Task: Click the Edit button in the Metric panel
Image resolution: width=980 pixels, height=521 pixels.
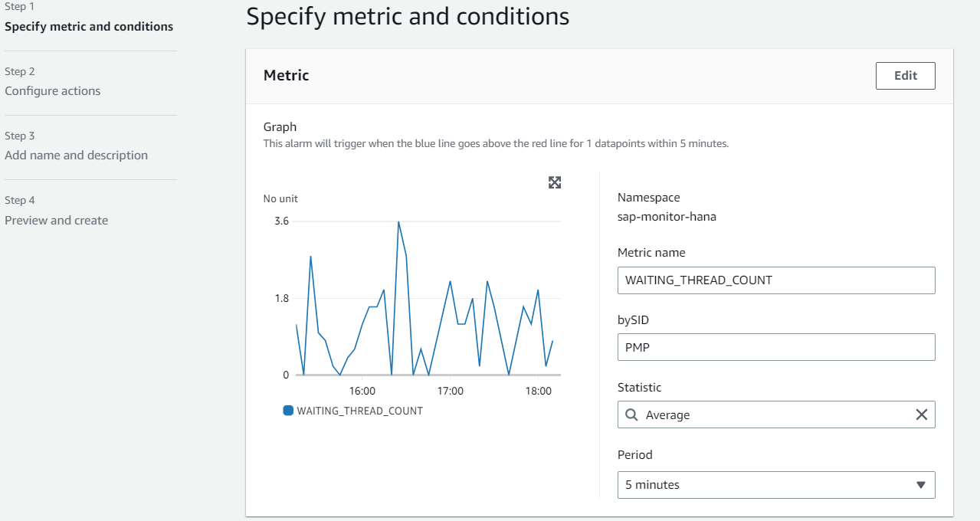Action: point(906,76)
